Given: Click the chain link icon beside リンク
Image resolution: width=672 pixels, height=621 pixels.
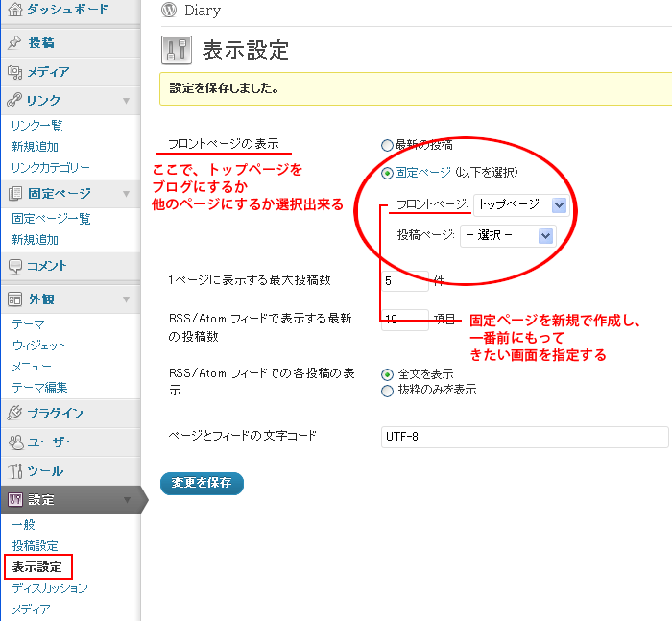Looking at the screenshot, I should coord(14,101).
